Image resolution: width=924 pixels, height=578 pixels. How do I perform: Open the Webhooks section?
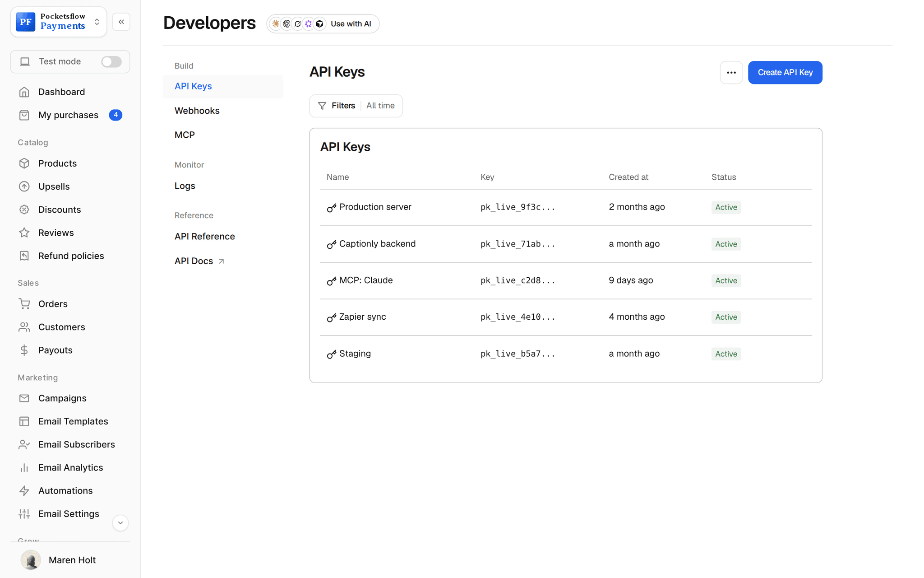pyautogui.click(x=197, y=111)
